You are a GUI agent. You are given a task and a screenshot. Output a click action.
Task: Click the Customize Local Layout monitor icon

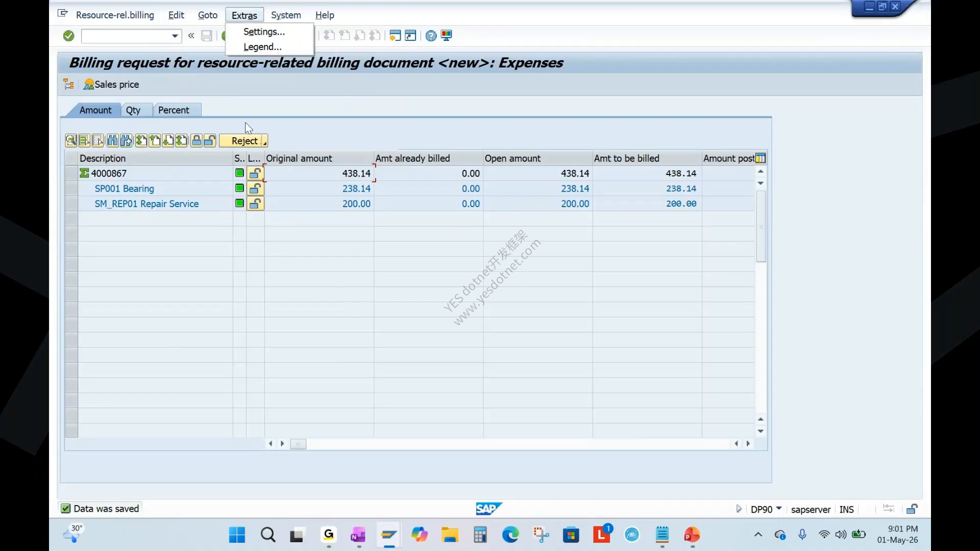447,36
